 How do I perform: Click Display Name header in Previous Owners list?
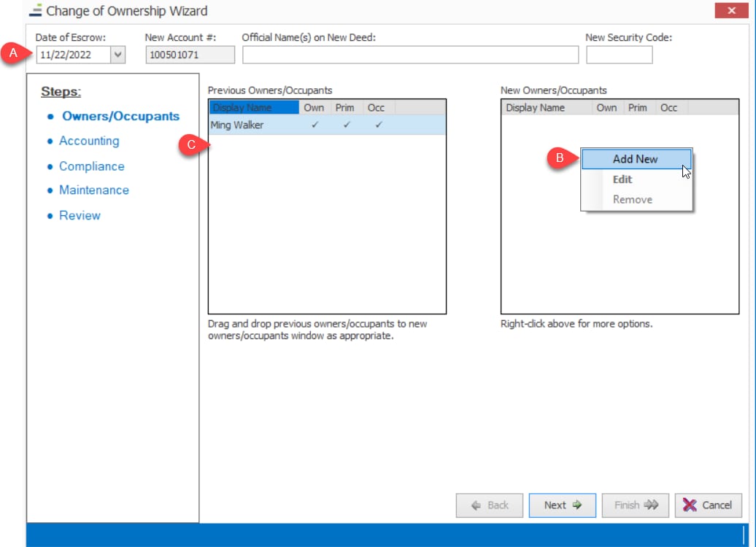[254, 107]
